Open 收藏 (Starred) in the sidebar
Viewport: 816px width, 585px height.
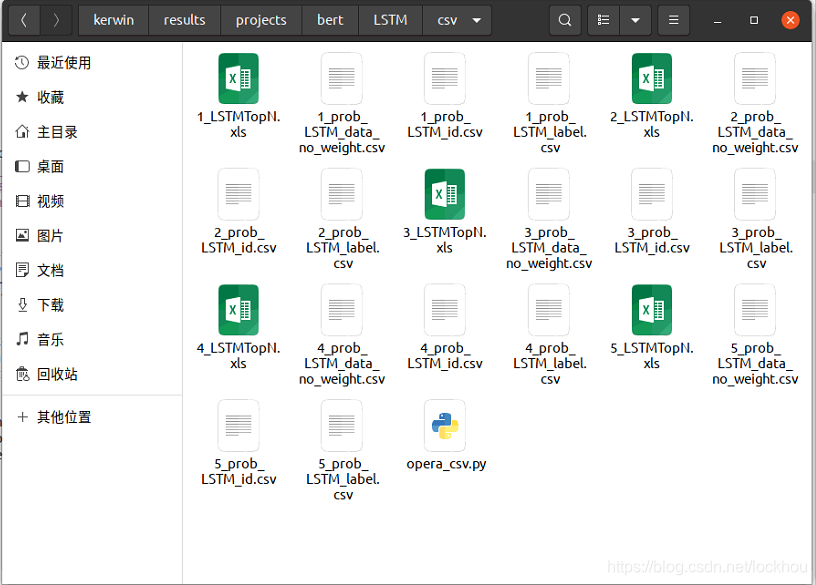pos(92,97)
